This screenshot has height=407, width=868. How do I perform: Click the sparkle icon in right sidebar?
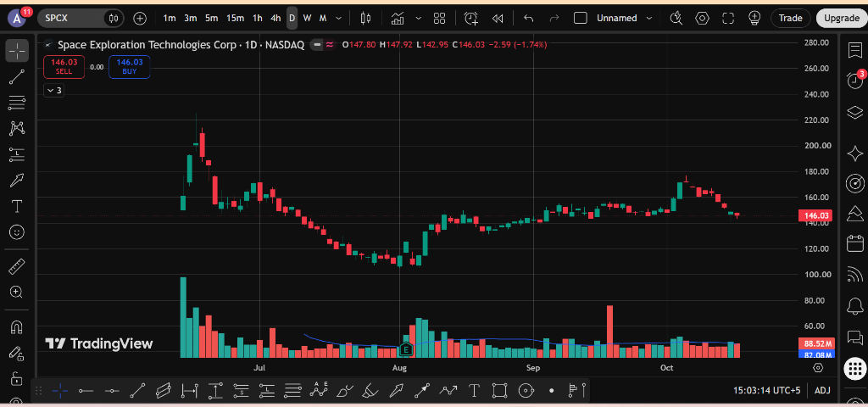[x=855, y=153]
